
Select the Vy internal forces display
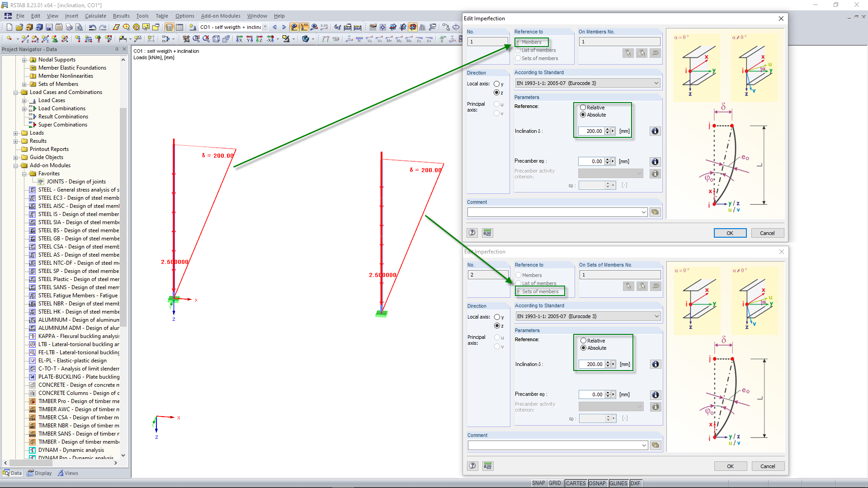(x=369, y=39)
